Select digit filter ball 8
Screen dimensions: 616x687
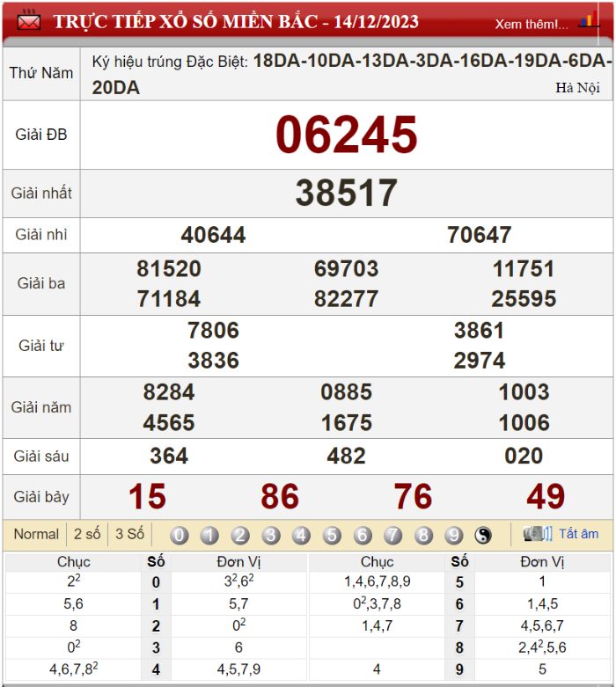(423, 535)
